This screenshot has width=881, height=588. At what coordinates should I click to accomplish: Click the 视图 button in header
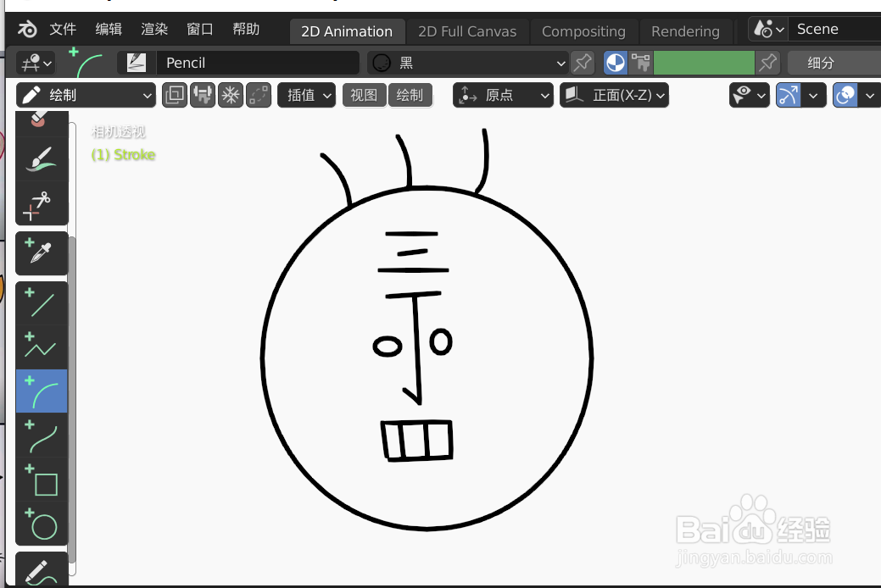(364, 95)
